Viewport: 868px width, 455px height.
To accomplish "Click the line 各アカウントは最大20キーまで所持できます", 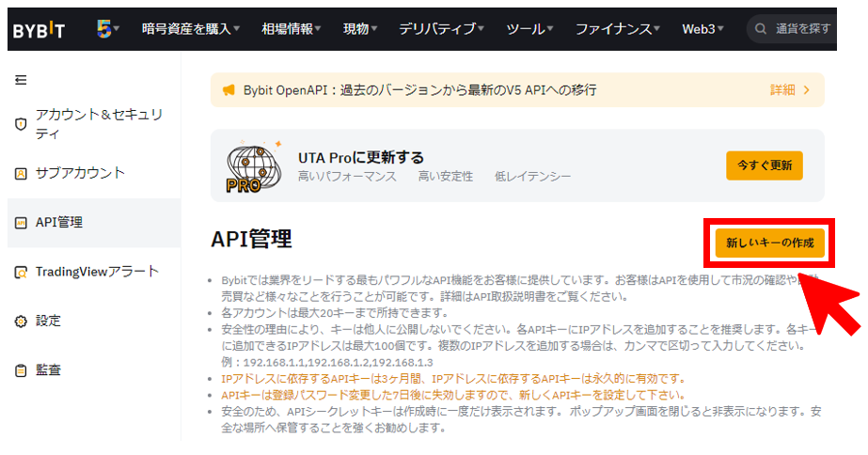I will click(335, 313).
